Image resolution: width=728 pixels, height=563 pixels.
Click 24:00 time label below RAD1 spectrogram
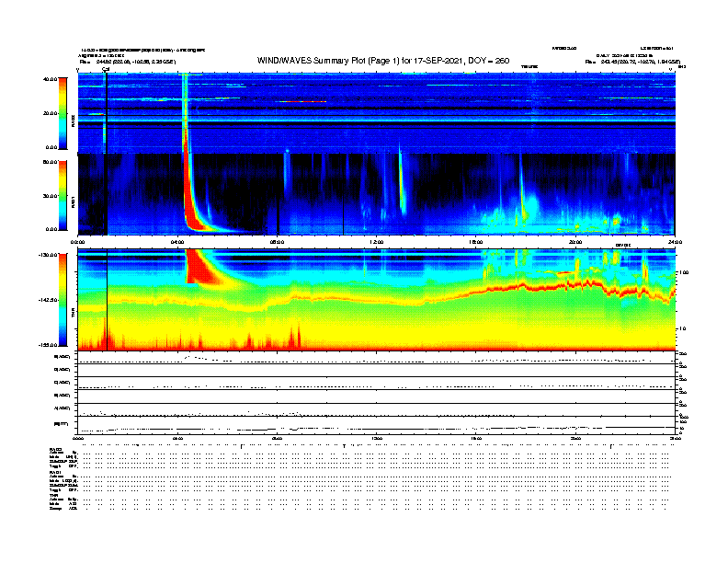click(675, 242)
